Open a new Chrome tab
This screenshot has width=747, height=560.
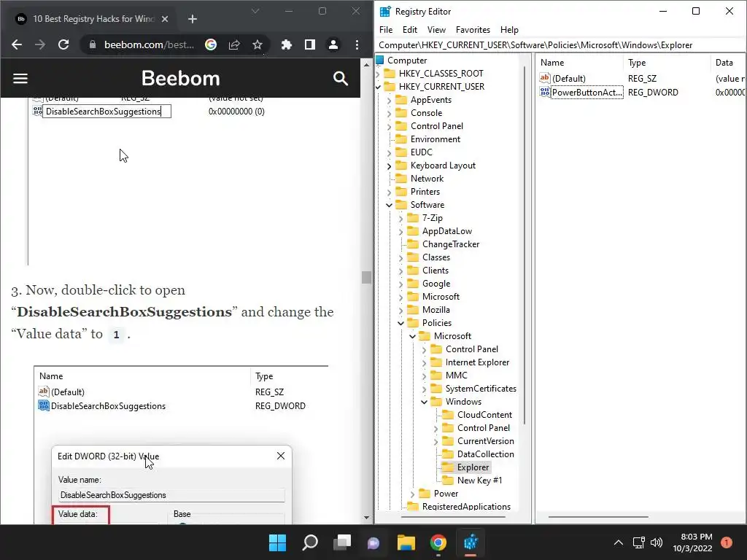193,19
